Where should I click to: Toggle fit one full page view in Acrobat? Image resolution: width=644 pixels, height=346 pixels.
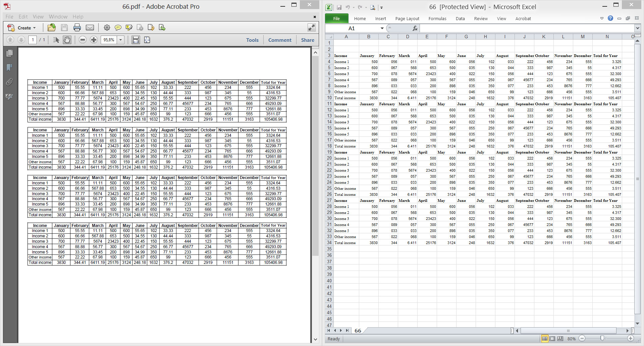(x=147, y=40)
